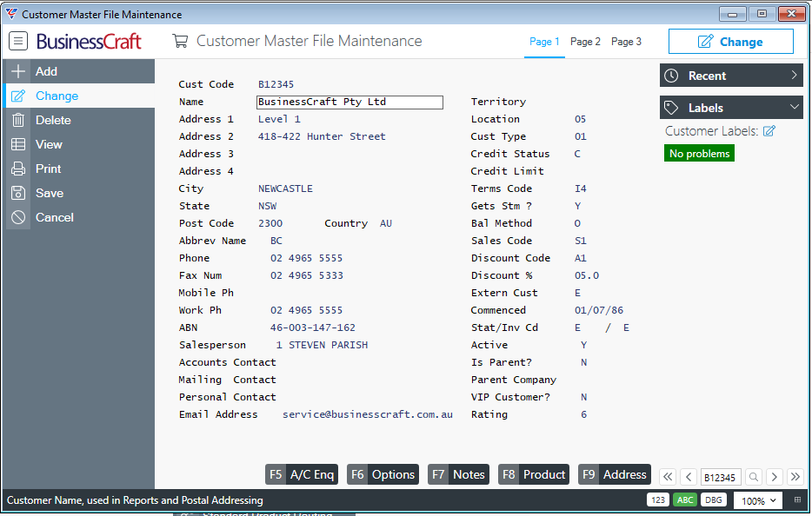Click the Cancel circle-slash icon
This screenshot has width=812, height=516.
pos(18,217)
